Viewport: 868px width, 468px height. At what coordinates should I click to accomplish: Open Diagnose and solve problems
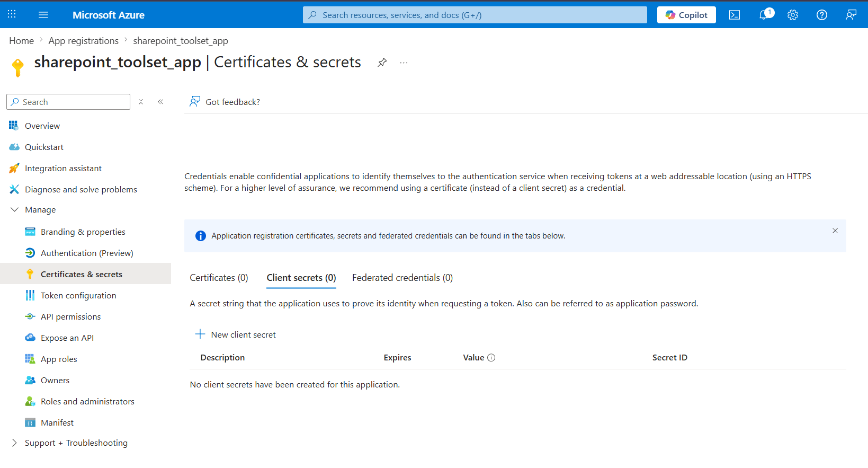pyautogui.click(x=80, y=189)
